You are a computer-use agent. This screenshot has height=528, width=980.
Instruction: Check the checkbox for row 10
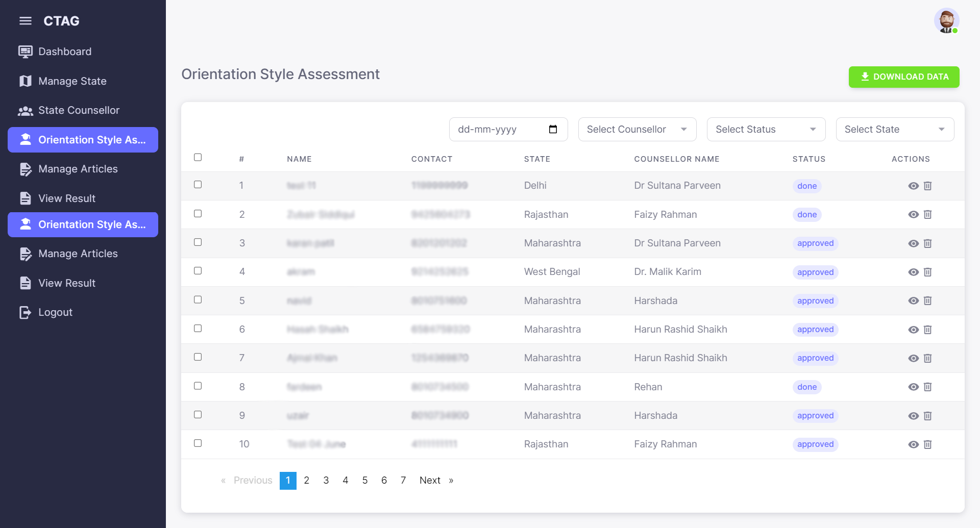[198, 443]
